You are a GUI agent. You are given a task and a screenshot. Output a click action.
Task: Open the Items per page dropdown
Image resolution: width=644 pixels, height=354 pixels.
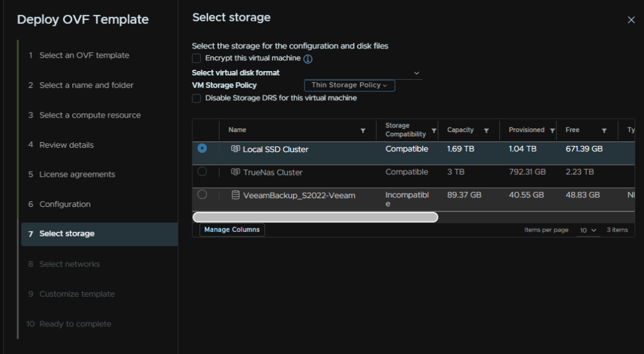(588, 230)
